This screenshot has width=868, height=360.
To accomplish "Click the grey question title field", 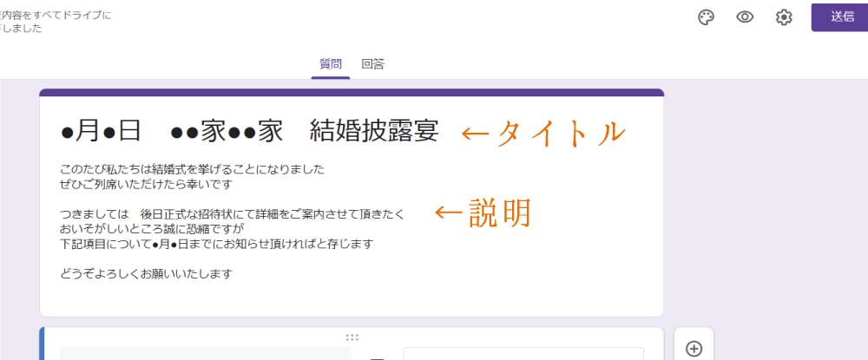I will pyautogui.click(x=206, y=353).
